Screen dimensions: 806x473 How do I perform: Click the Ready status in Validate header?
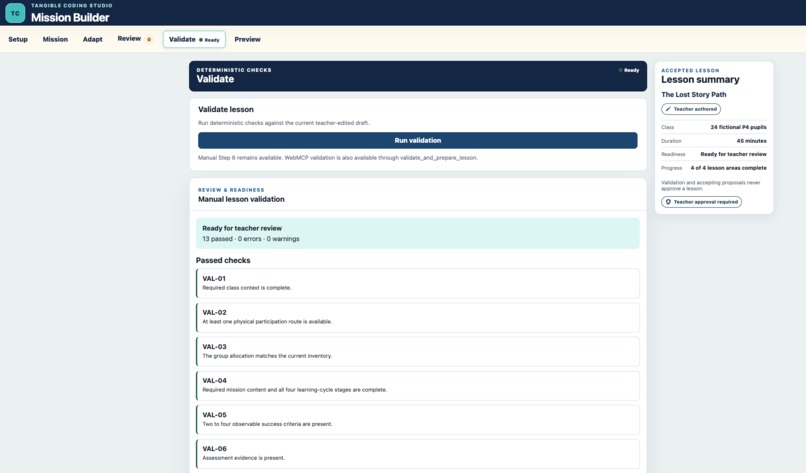[629, 70]
